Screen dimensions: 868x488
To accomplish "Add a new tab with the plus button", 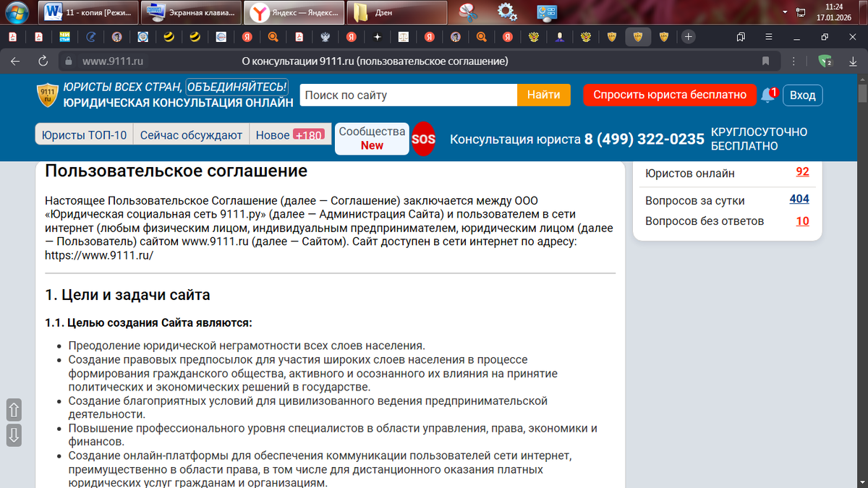I will coord(689,36).
